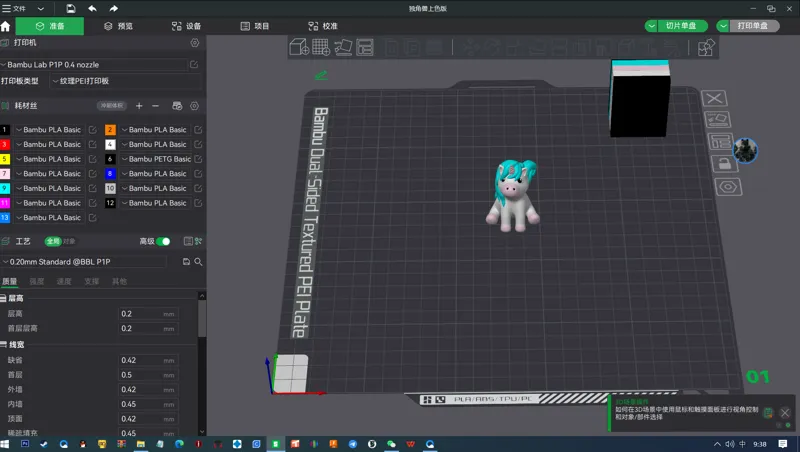This screenshot has height=452, width=800.
Task: Redo the last action
Action: point(113,8)
